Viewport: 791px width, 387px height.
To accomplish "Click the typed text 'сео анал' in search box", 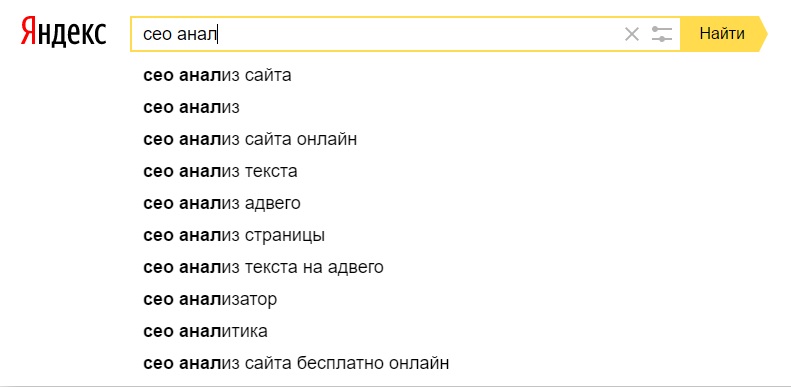I will tap(180, 34).
